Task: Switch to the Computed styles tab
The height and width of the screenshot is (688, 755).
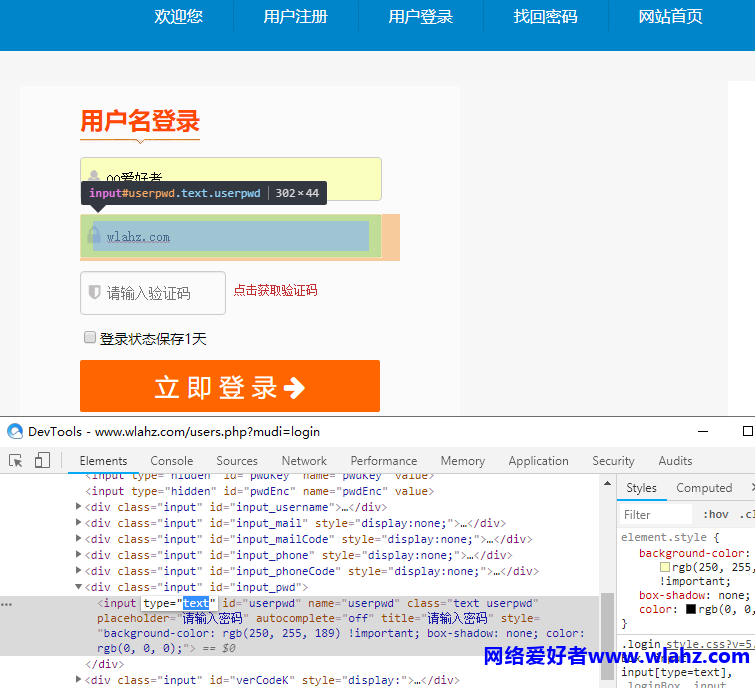Action: pos(704,488)
